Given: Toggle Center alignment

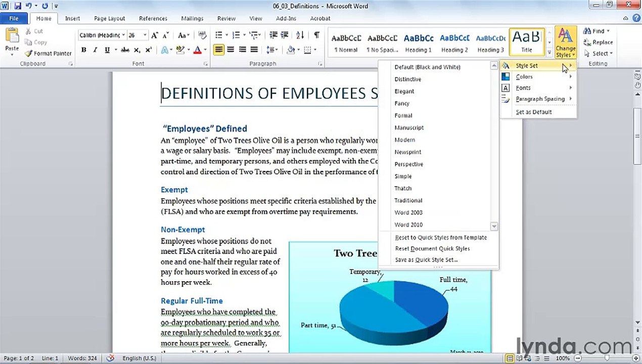Looking at the screenshot, I should 231,50.
